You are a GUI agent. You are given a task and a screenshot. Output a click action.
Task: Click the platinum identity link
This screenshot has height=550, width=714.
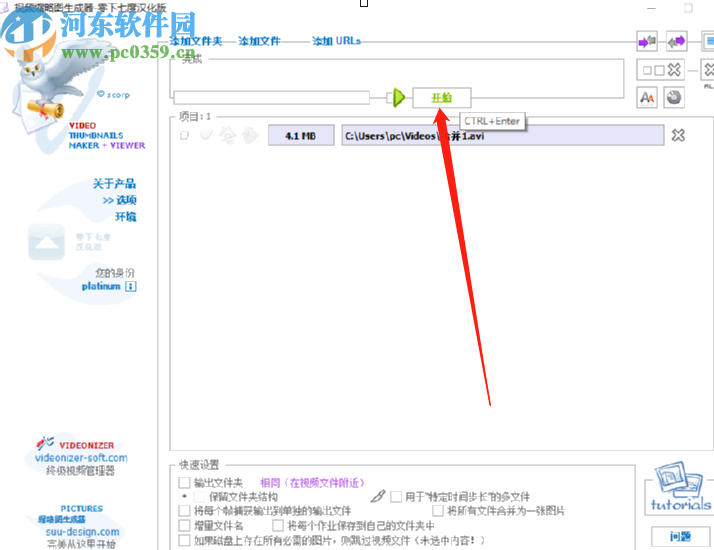101,286
